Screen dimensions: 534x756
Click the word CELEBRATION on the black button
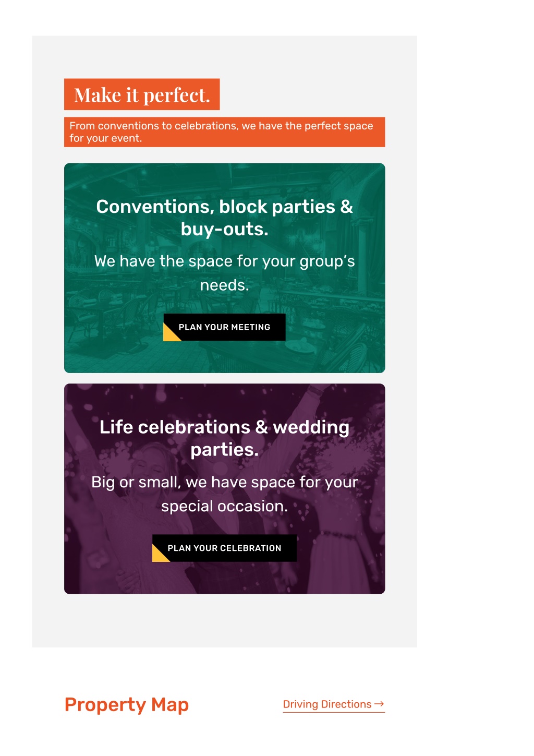[250, 548]
